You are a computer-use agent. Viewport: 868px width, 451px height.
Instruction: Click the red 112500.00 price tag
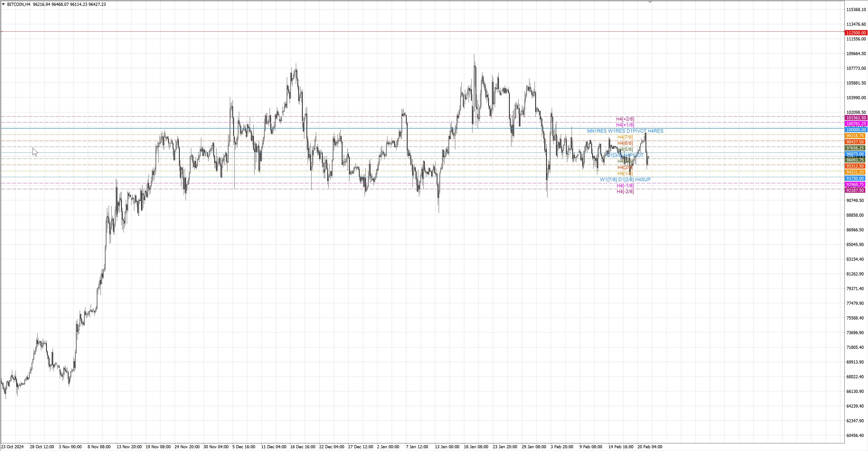click(856, 33)
